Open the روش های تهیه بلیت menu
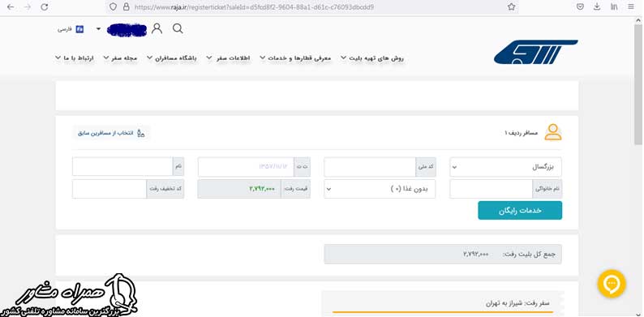The image size is (644, 317). click(x=372, y=58)
